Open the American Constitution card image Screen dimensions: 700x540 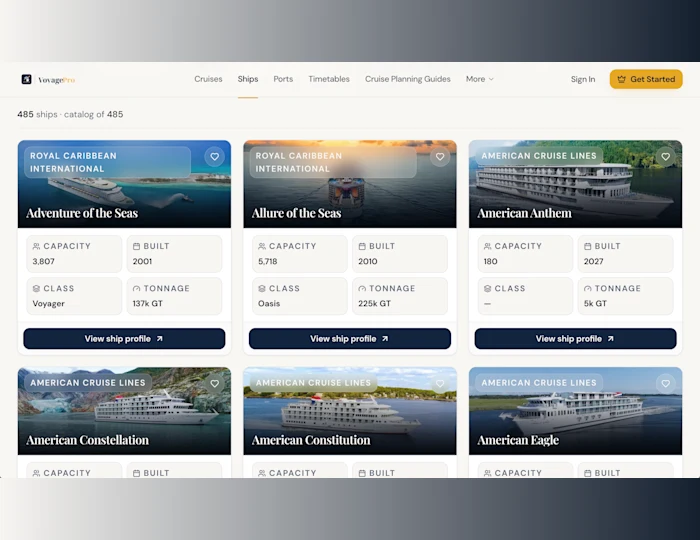tap(350, 411)
